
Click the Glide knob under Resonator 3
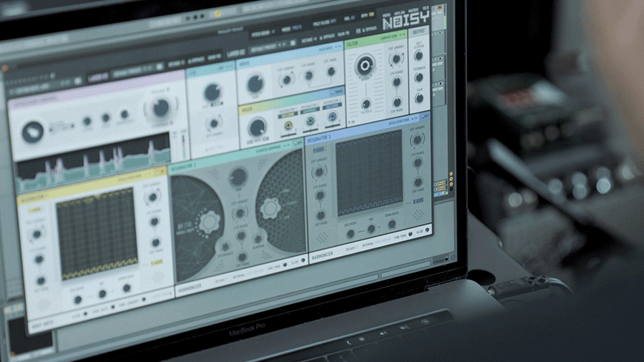(427, 230)
